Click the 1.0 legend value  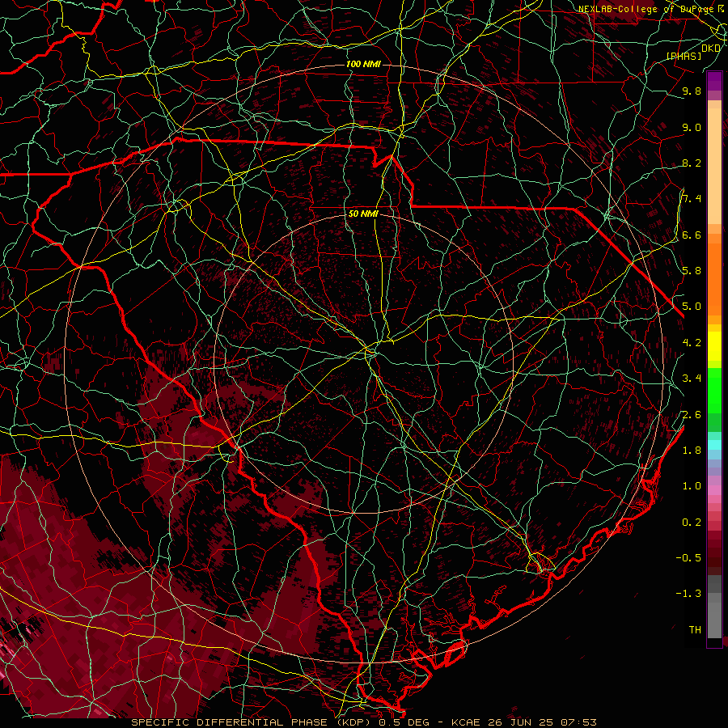point(692,486)
